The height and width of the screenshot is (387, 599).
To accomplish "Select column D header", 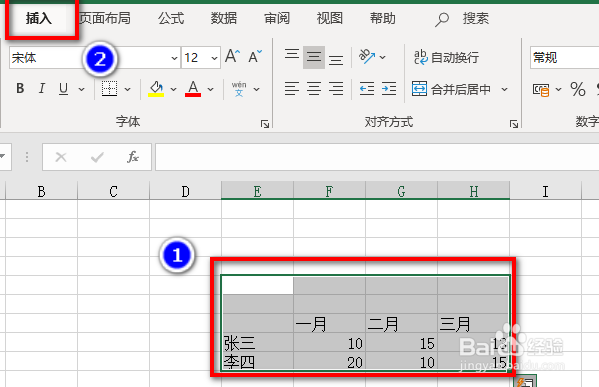I will (185, 191).
